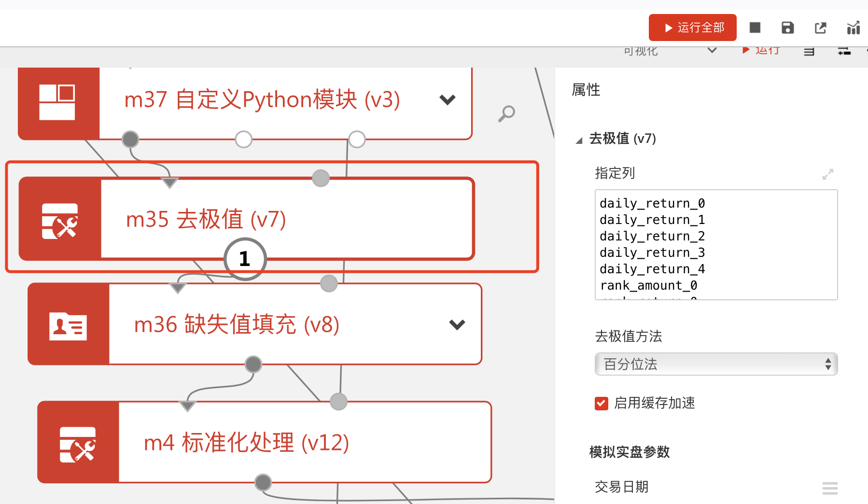Toggle the 启用缓存加速 checkbox
The image size is (868, 504).
602,403
